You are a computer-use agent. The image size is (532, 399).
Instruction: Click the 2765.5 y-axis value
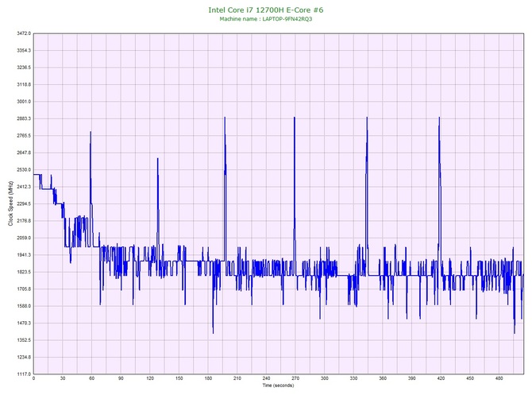(x=24, y=136)
